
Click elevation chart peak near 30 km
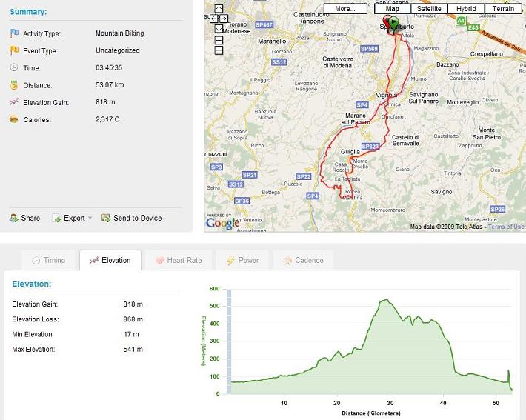tap(385, 300)
